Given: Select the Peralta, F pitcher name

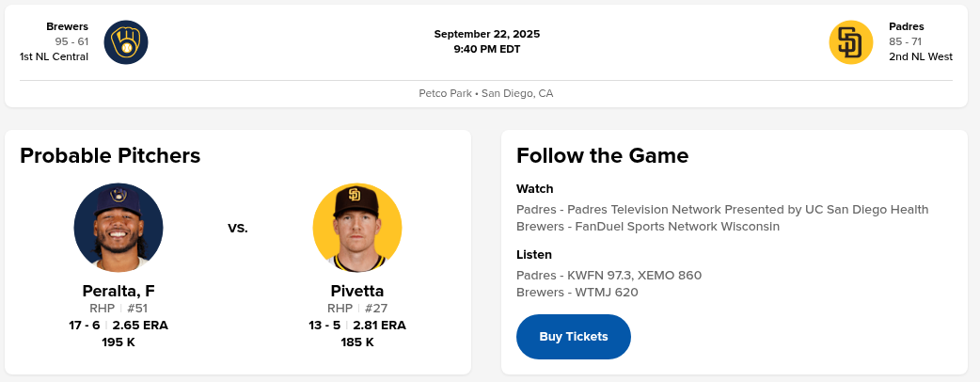Looking at the screenshot, I should click(119, 291).
